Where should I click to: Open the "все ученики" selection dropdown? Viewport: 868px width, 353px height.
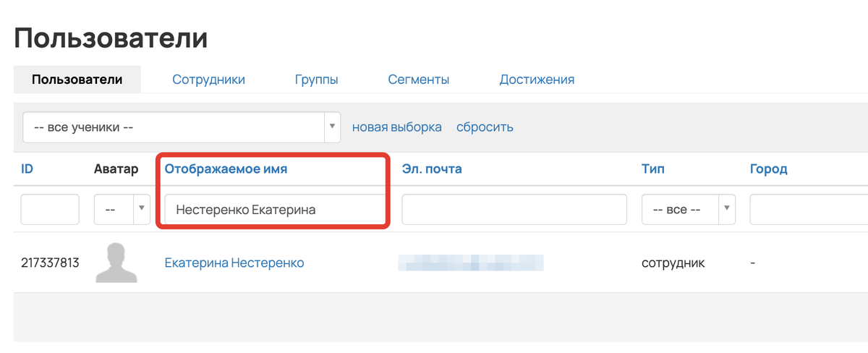182,127
